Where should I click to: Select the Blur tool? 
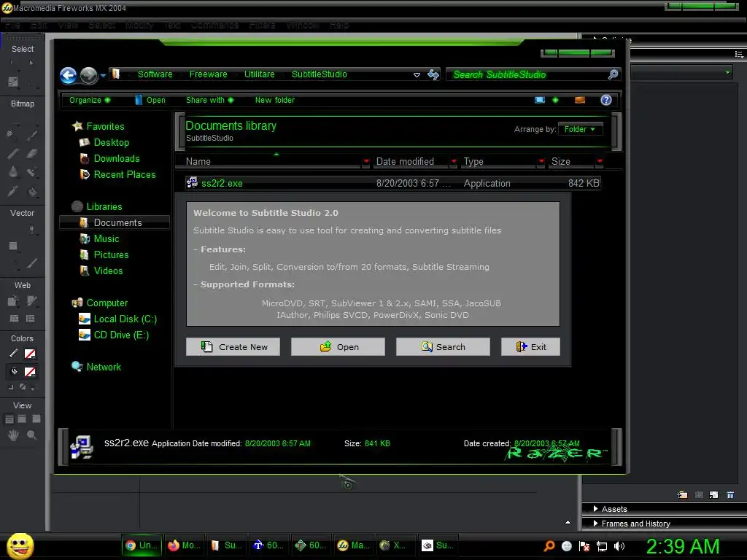[x=13, y=172]
